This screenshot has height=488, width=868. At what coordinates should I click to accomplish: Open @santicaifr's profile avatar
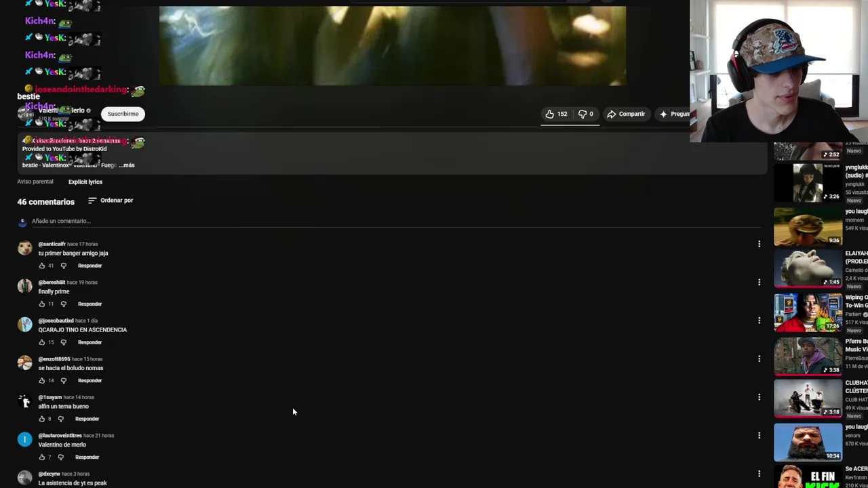pos(24,248)
